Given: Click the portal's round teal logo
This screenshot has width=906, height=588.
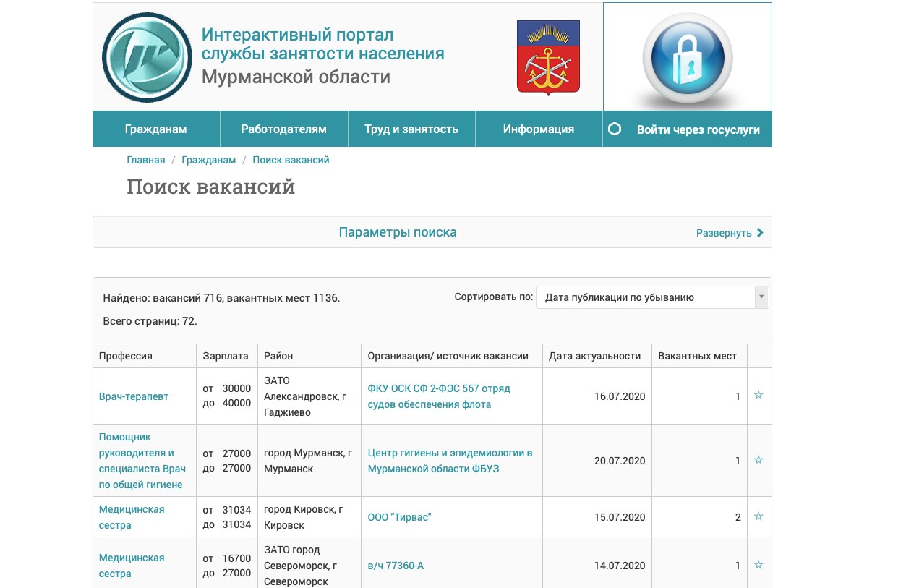Looking at the screenshot, I should pyautogui.click(x=147, y=56).
